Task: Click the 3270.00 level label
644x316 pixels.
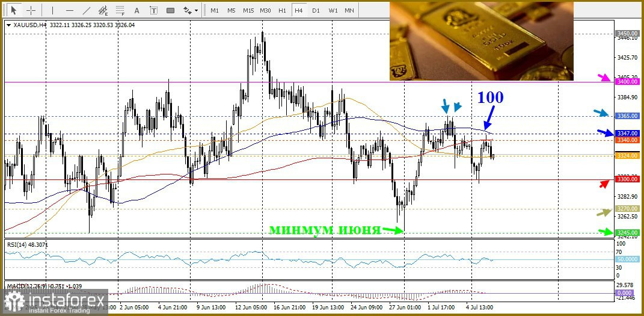Action: tap(627, 209)
